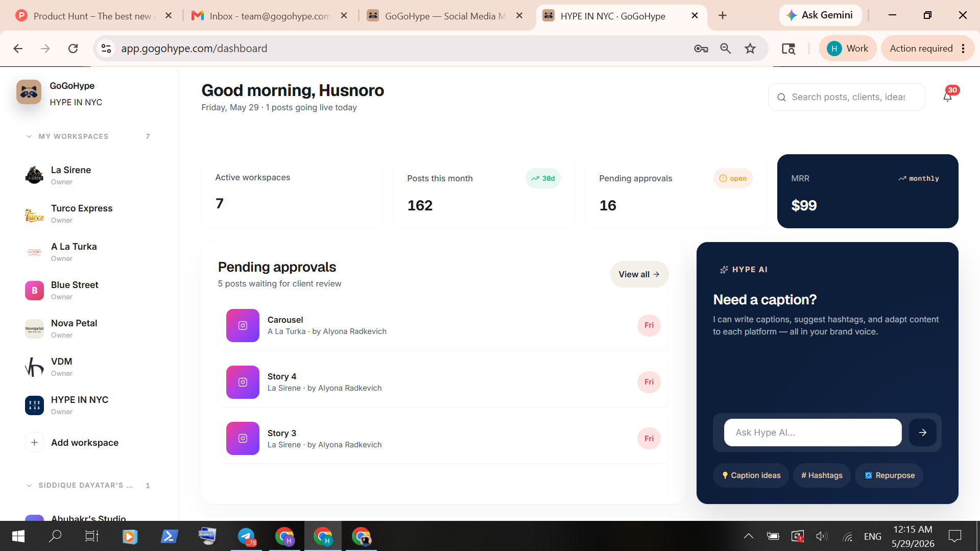Open the Carousel pending post row

pos(443,325)
